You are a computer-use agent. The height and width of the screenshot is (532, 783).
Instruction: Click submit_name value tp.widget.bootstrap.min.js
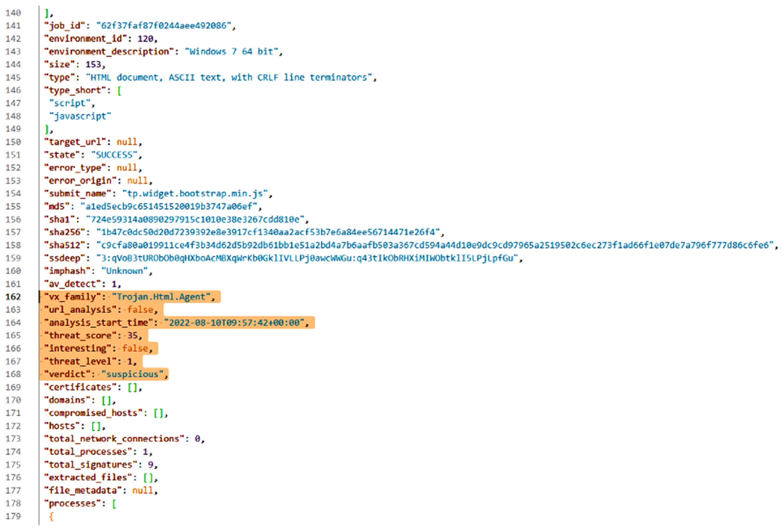pyautogui.click(x=195, y=194)
